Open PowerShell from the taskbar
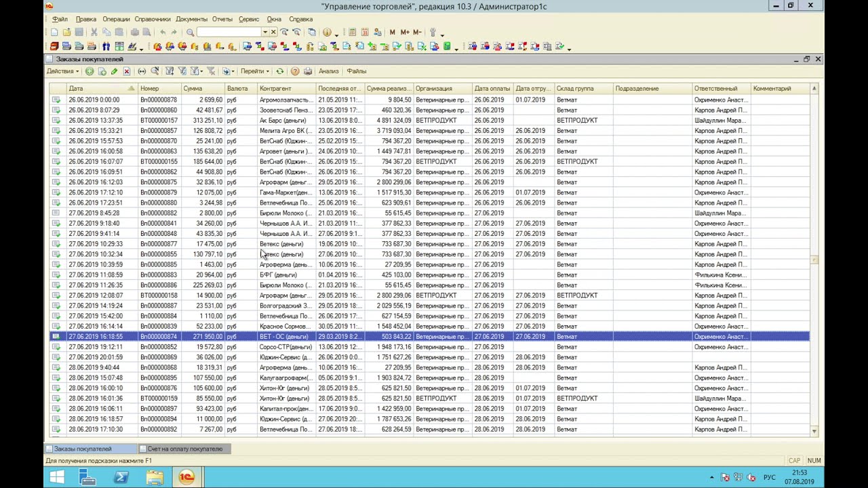 pyautogui.click(x=121, y=477)
